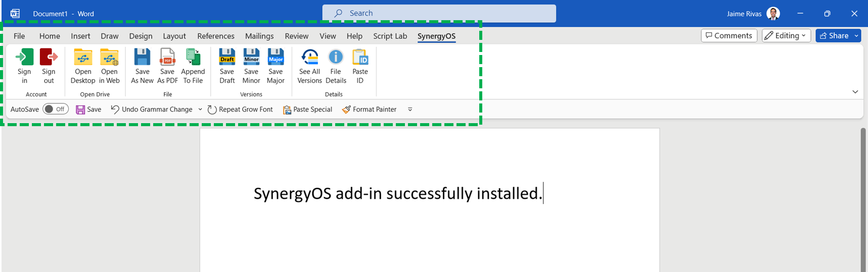Screen dimensions: 868x272
Task: Click Save Draft version icon
Action: pos(227,57)
